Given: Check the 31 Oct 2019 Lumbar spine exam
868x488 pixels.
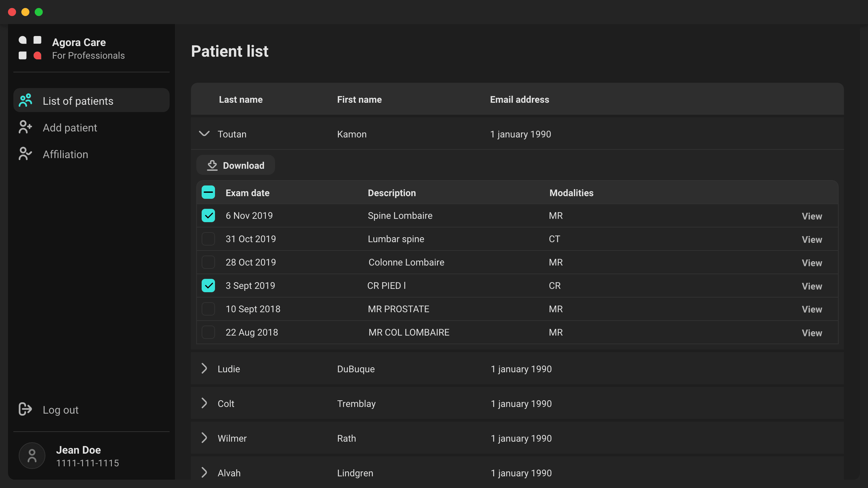Looking at the screenshot, I should [x=208, y=239].
